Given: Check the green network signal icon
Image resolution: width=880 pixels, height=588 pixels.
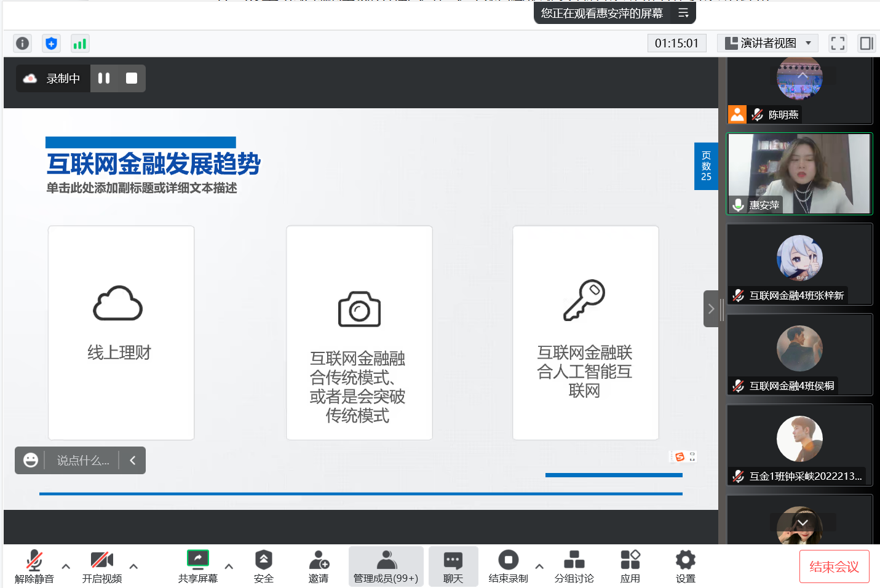Looking at the screenshot, I should pos(80,44).
